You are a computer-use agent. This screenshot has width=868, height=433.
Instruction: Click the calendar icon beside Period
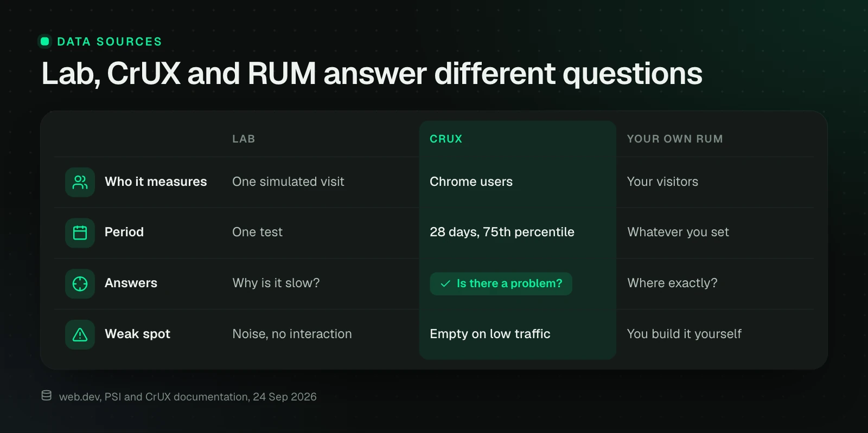80,233
